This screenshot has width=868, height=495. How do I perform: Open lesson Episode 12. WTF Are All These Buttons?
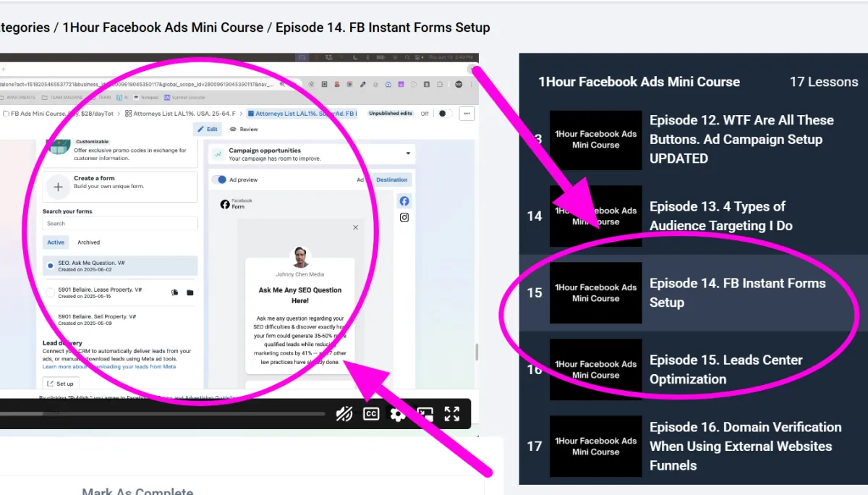click(741, 139)
